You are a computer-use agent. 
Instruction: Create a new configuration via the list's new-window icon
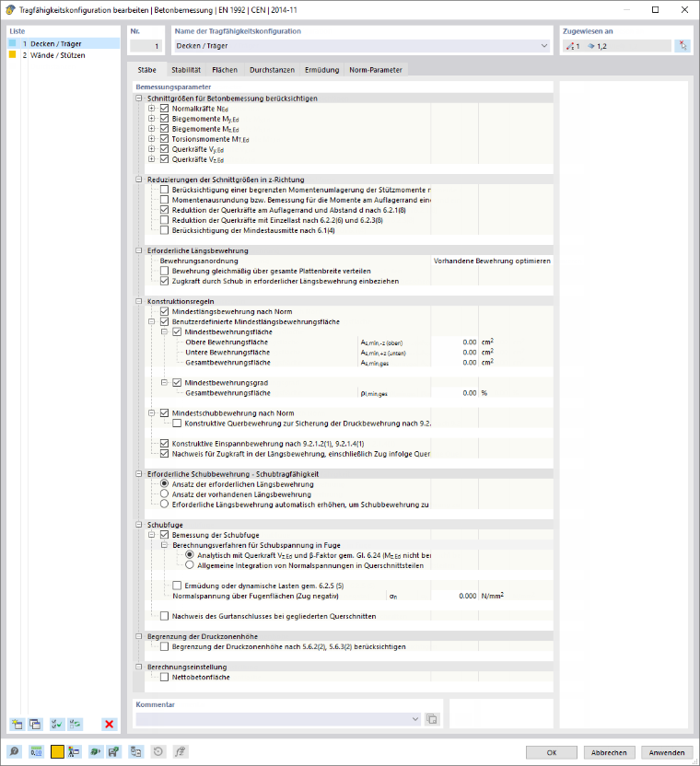coord(17,724)
